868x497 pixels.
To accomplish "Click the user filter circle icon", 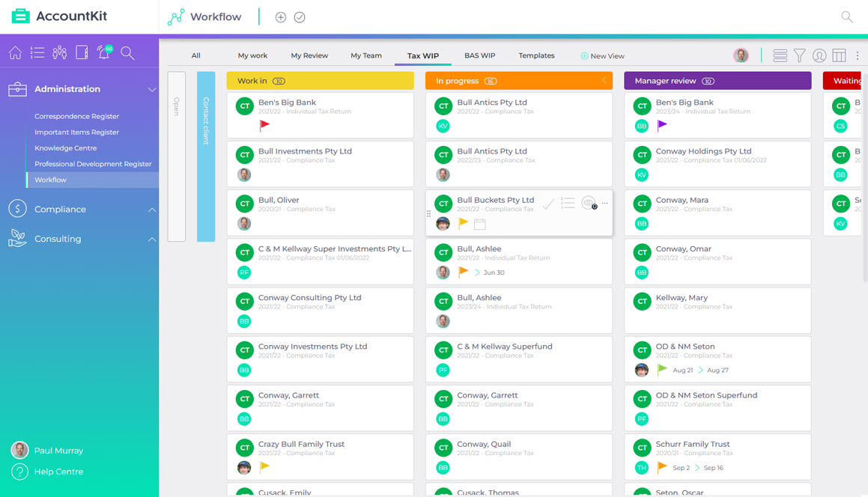I will [x=819, y=55].
